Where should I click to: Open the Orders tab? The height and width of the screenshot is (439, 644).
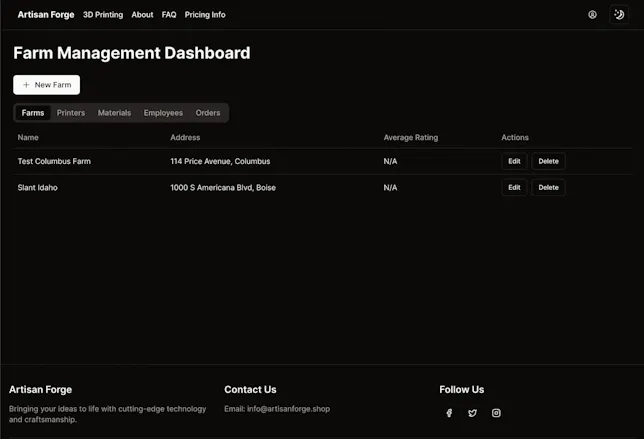click(208, 113)
